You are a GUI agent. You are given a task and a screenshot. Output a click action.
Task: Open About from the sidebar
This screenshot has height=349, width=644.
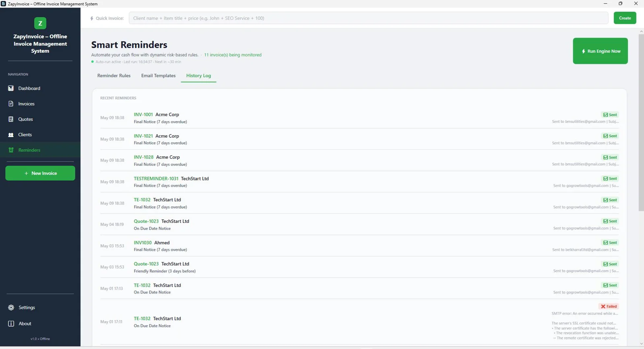40,324
